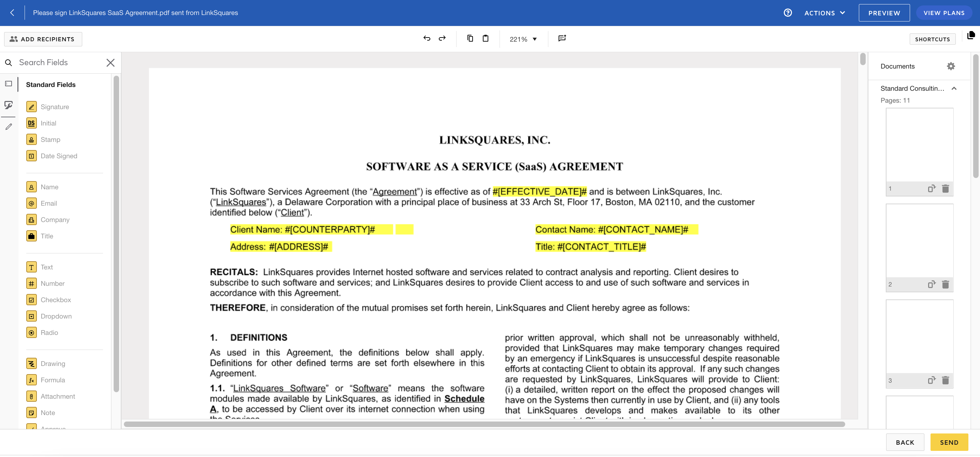Click the yellow SEND button
980x457 pixels.
pos(949,442)
